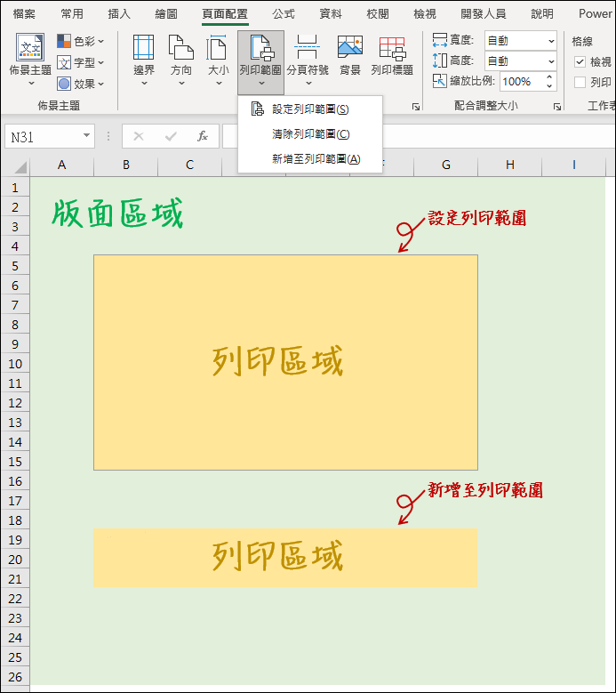
Task: Click the 縮放比例 100% input field
Action: (522, 82)
